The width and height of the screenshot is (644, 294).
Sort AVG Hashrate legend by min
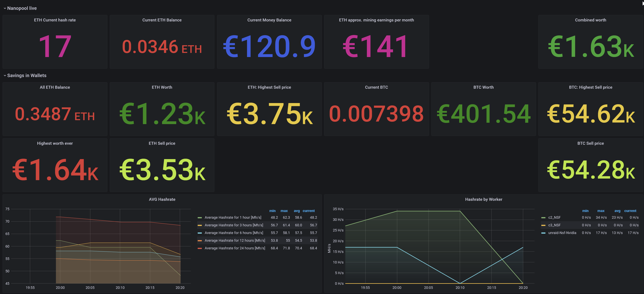point(272,211)
